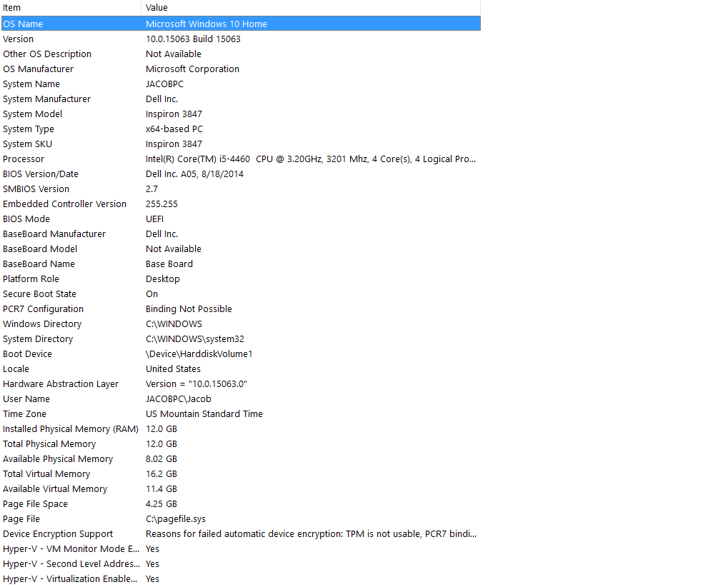
Task: Select the User Name row
Action: pyautogui.click(x=241, y=399)
